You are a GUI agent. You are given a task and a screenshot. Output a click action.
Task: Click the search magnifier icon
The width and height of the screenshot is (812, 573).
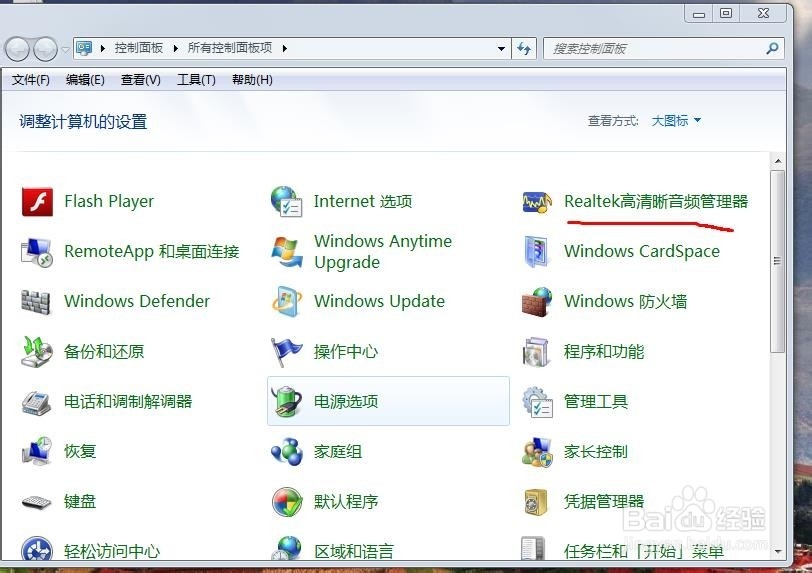coord(772,48)
